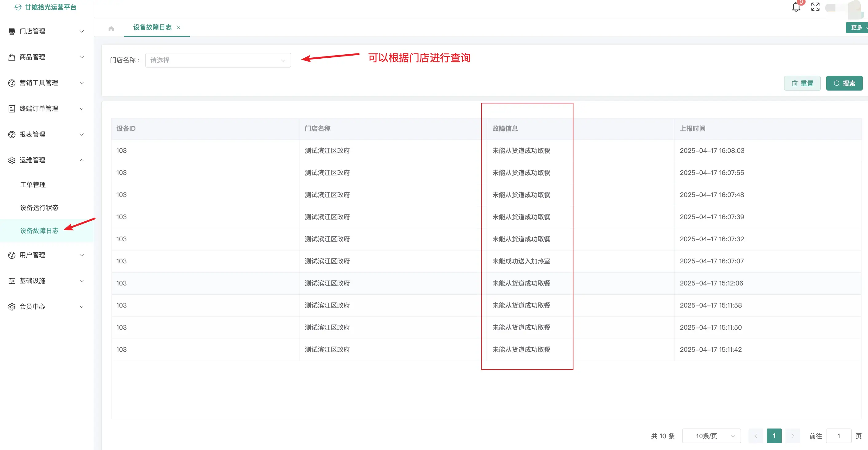Select page 1 in pagination
This screenshot has height=450, width=868.
pos(774,436)
